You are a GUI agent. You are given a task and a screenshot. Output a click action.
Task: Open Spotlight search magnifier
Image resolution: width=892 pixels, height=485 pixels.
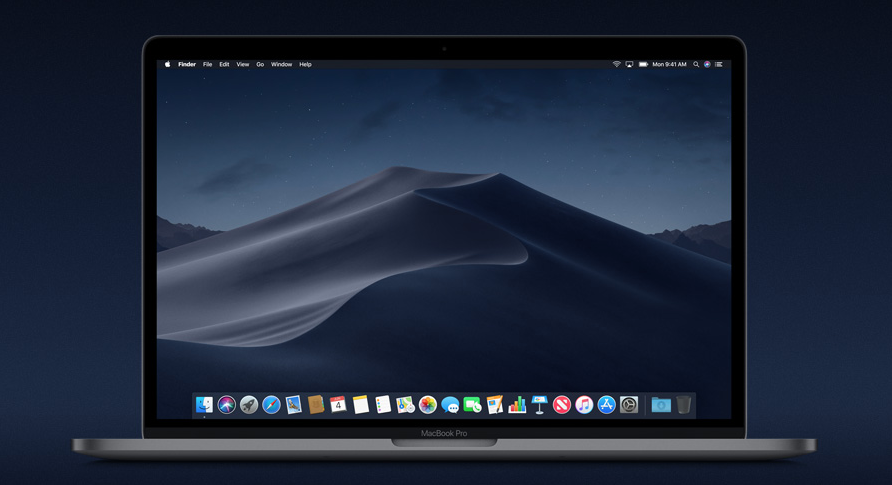(696, 64)
